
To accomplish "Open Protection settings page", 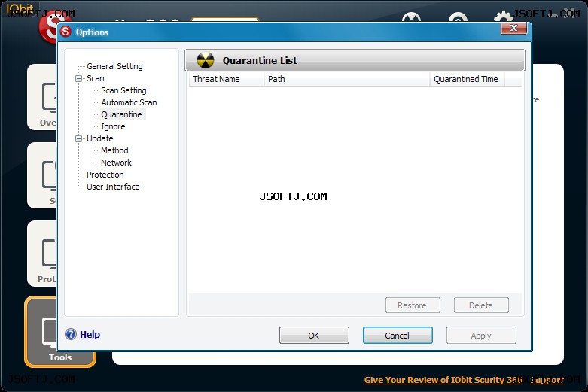I will click(105, 175).
